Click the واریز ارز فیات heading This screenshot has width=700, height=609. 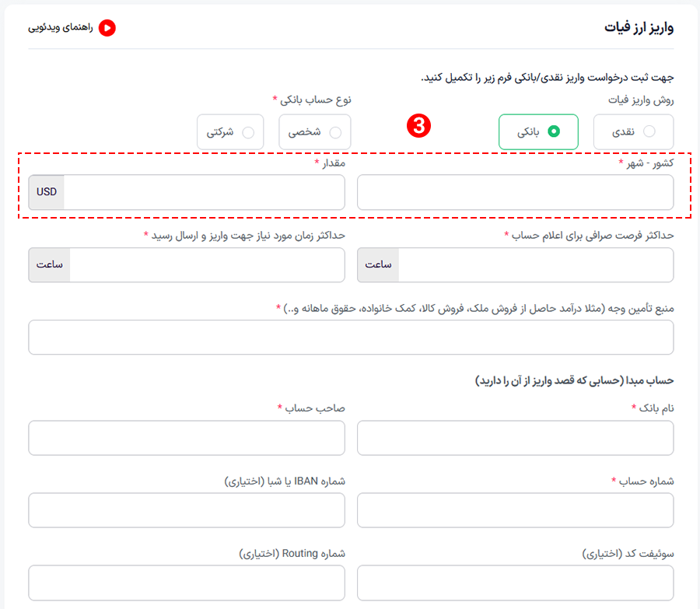pyautogui.click(x=639, y=28)
